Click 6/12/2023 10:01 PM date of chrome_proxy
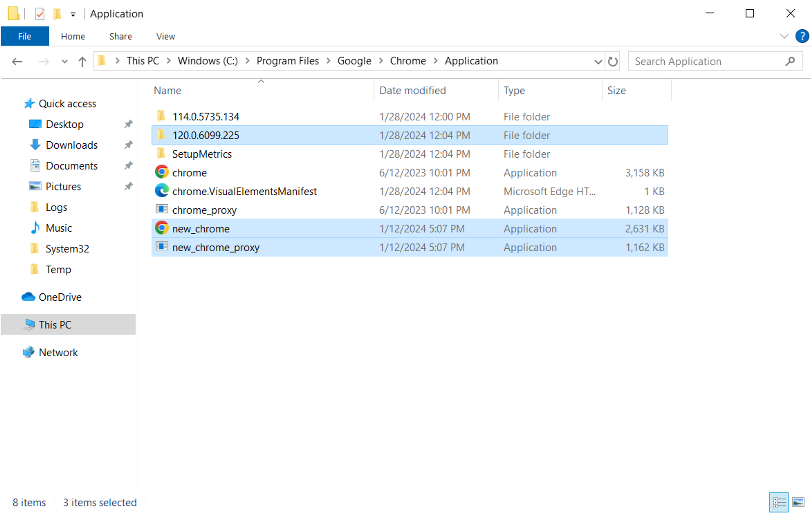The height and width of the screenshot is (513, 812). pyautogui.click(x=425, y=210)
